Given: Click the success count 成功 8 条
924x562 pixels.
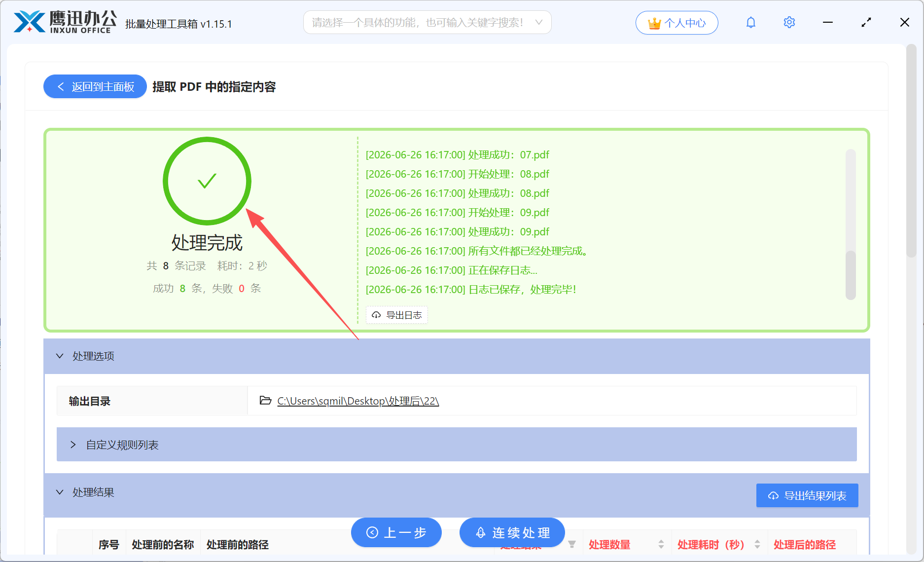Looking at the screenshot, I should (x=178, y=289).
